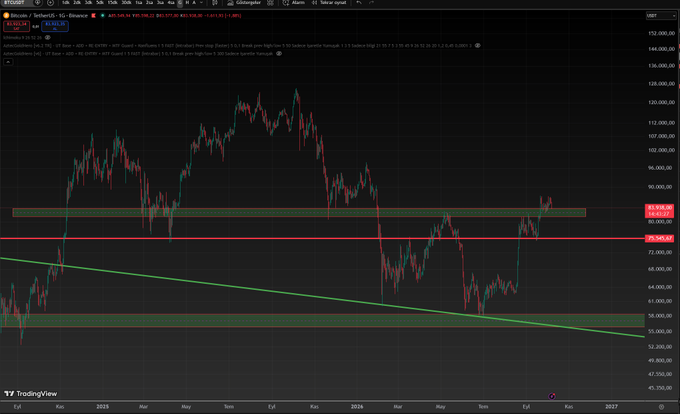Click the red flag icon beside Binance
Image resolution: width=680 pixels, height=414 pixels.
point(93,16)
